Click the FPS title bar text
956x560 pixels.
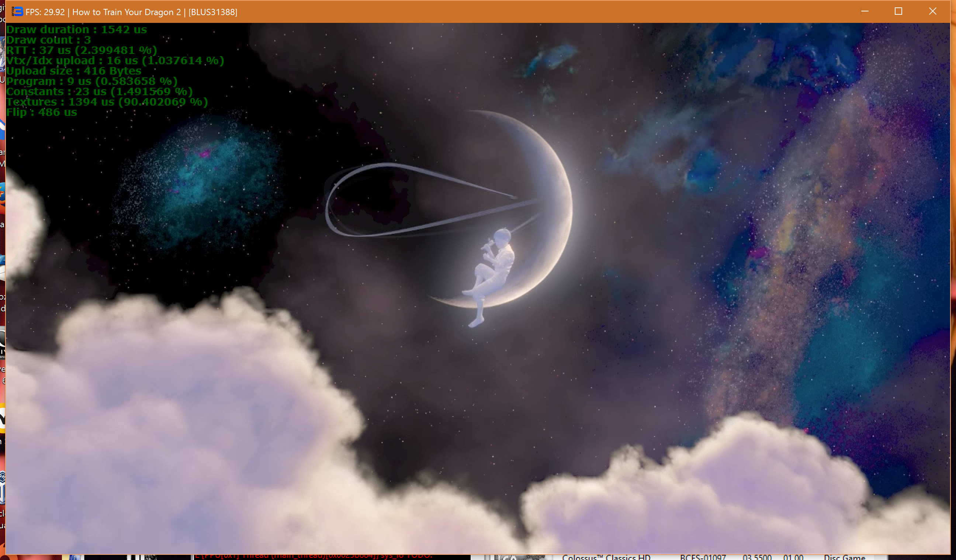coord(131,12)
